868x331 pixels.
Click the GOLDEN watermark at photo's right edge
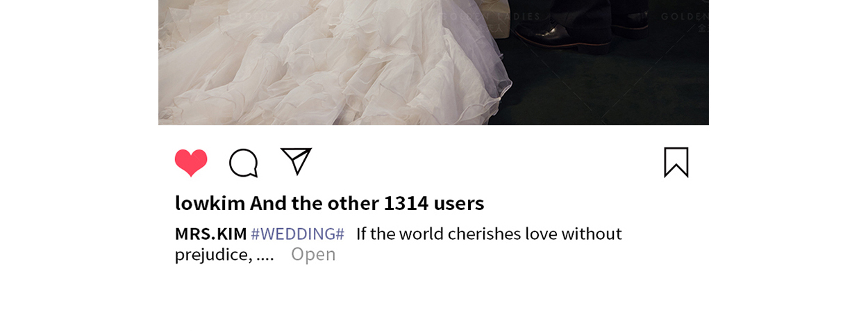[x=685, y=16]
